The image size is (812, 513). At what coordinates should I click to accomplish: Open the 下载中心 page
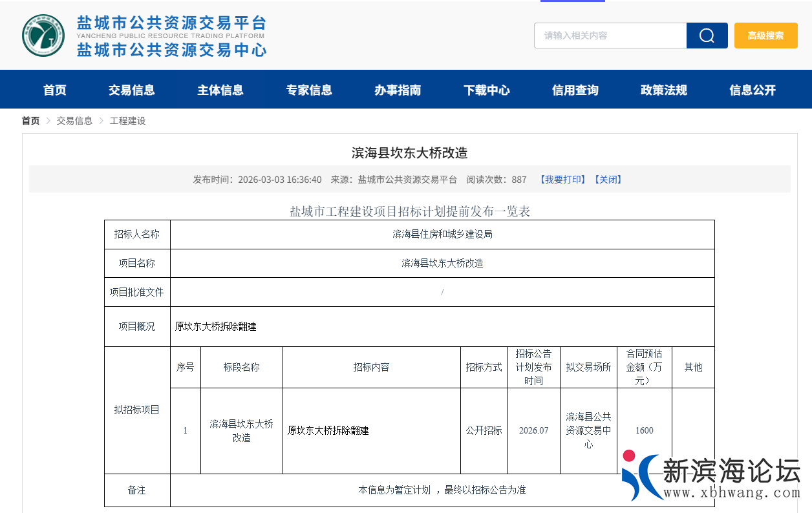coord(486,90)
